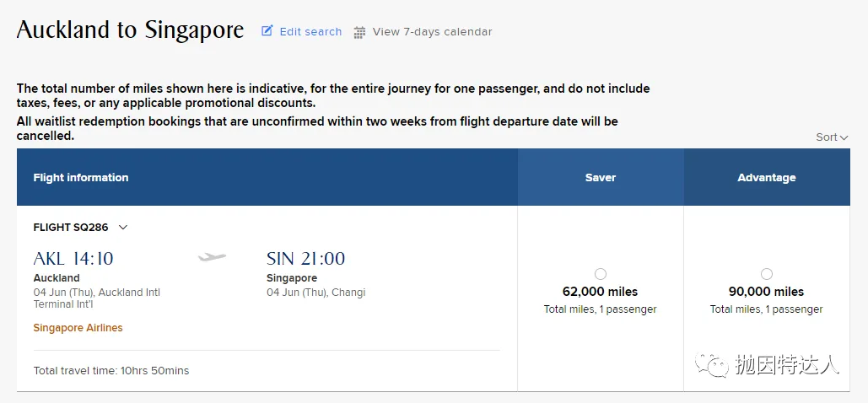This screenshot has width=868, height=403.
Task: Open the Sort dropdown
Action: [x=832, y=137]
